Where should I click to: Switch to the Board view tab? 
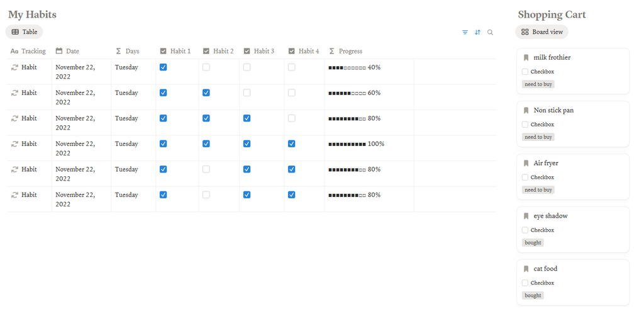click(x=541, y=31)
